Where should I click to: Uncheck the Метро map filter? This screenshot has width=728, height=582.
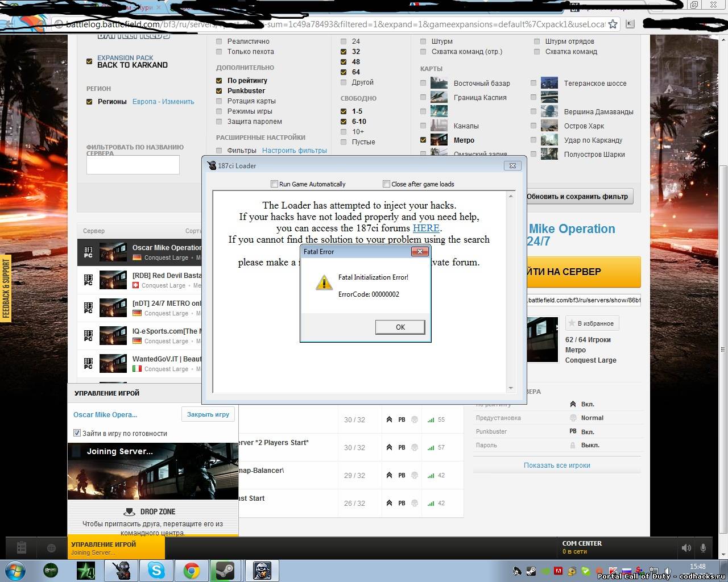(423, 140)
